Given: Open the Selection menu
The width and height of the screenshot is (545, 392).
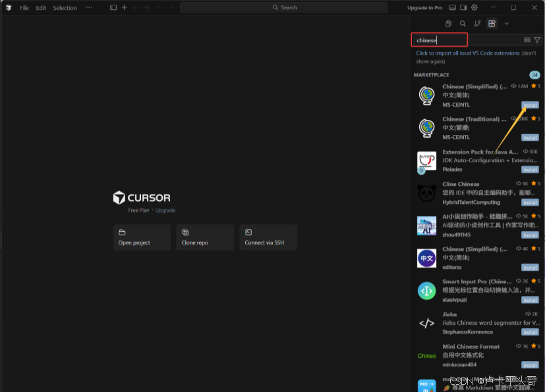Looking at the screenshot, I should [65, 8].
